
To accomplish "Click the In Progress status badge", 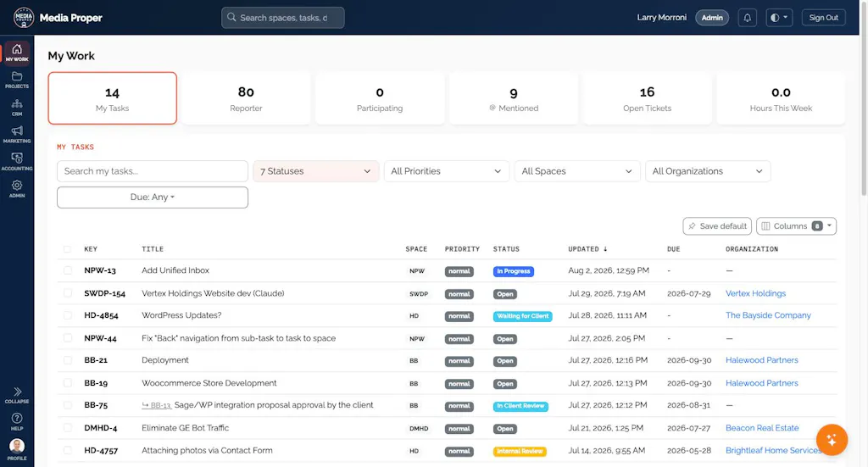I will (513, 271).
